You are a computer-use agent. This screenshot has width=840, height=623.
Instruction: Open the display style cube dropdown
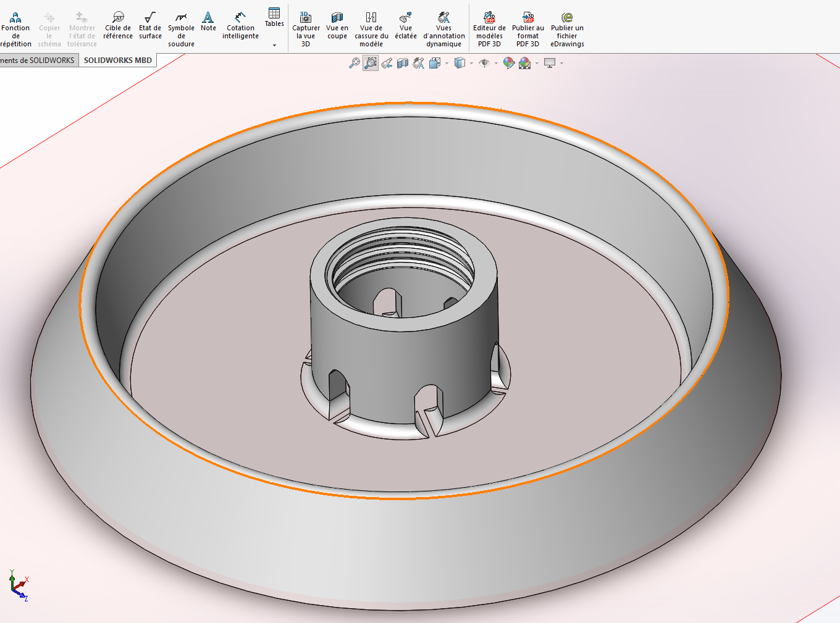coord(471,63)
